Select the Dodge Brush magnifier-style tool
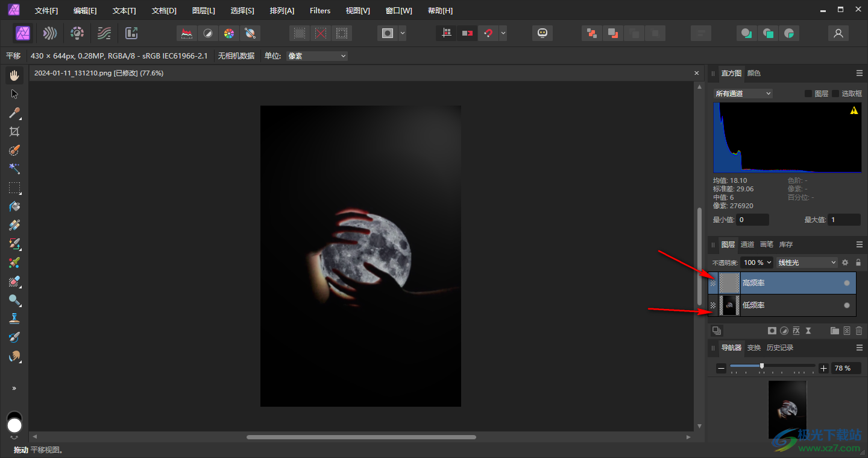Viewport: 868px width, 458px height. point(14,300)
